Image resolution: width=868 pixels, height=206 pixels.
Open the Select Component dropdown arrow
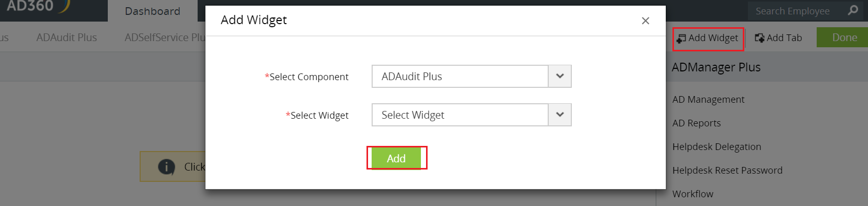[x=560, y=77]
